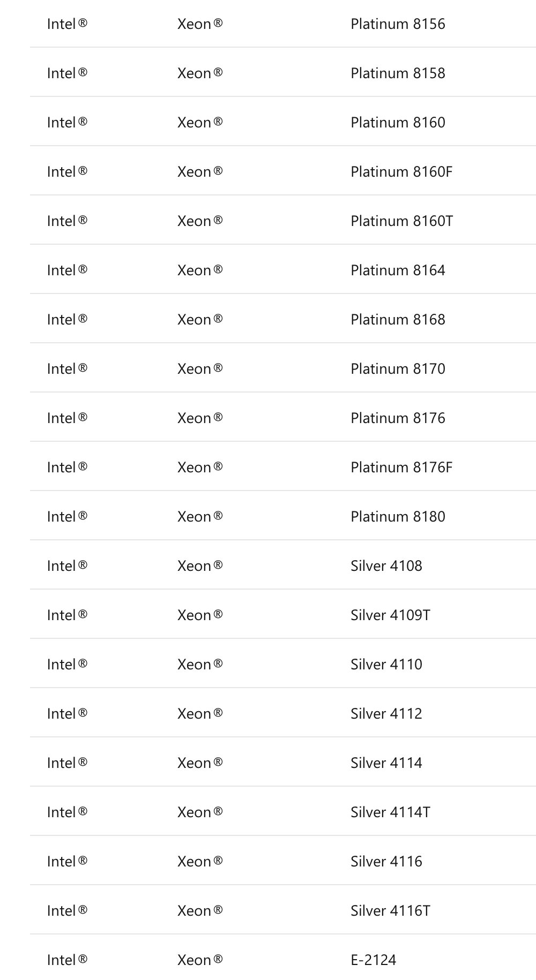Select Silver 4110 in the table
Image resolution: width=536 pixels, height=980 pixels.
(386, 665)
